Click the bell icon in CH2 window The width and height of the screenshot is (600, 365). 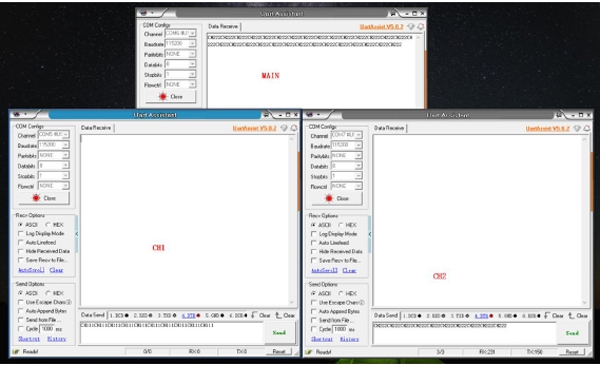pyautogui.click(x=587, y=129)
